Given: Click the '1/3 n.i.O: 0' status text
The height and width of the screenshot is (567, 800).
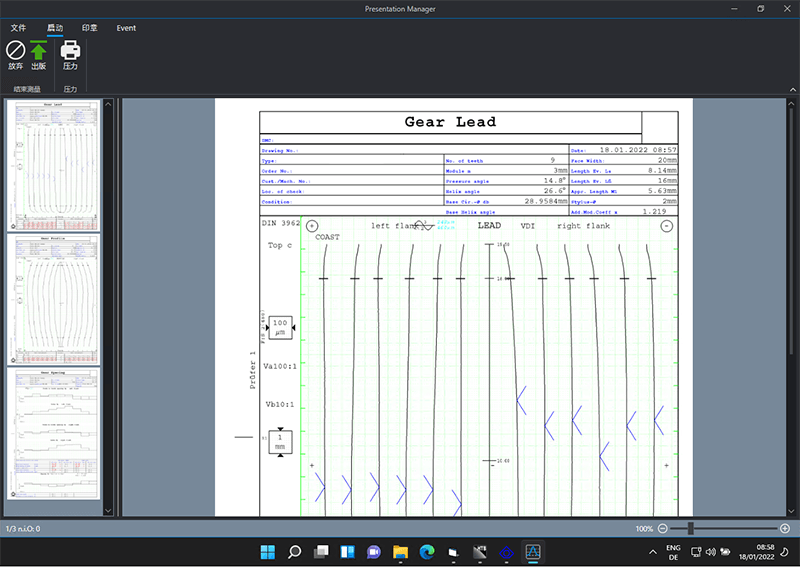Looking at the screenshot, I should pos(23,529).
